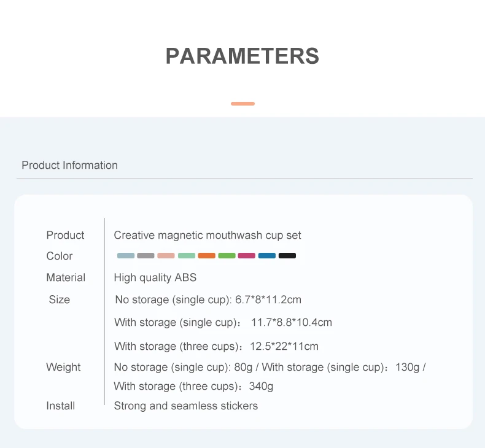Choose the black color swatch
This screenshot has height=448, width=485.
287,256
